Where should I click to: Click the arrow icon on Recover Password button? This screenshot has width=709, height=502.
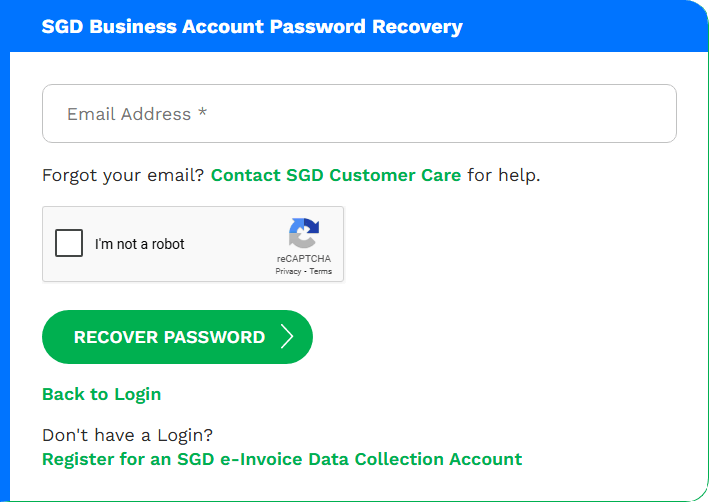[287, 336]
